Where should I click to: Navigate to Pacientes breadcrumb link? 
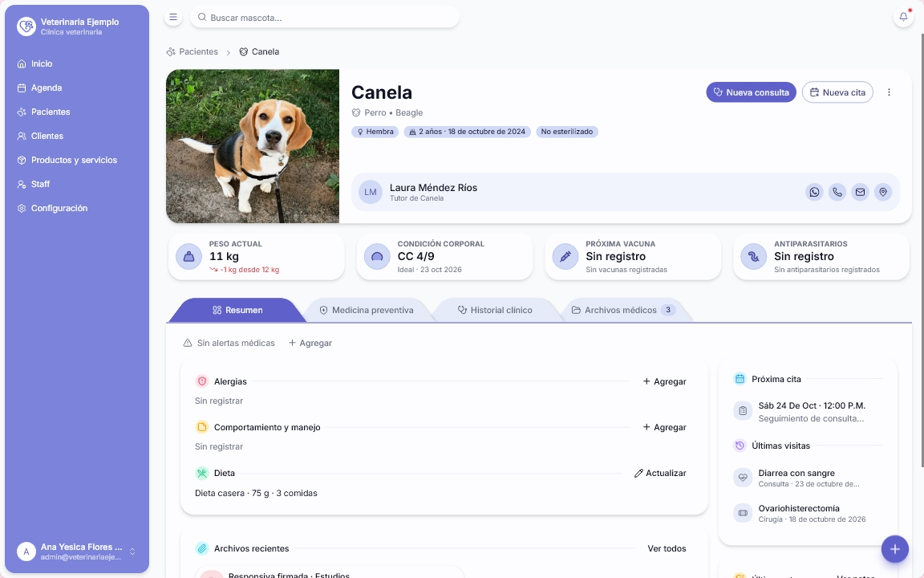tap(192, 52)
